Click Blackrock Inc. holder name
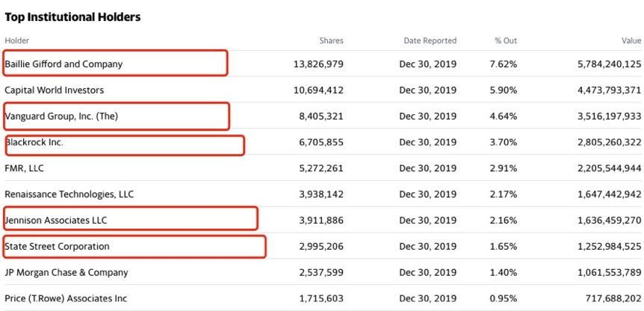The image size is (644, 311). 34,142
